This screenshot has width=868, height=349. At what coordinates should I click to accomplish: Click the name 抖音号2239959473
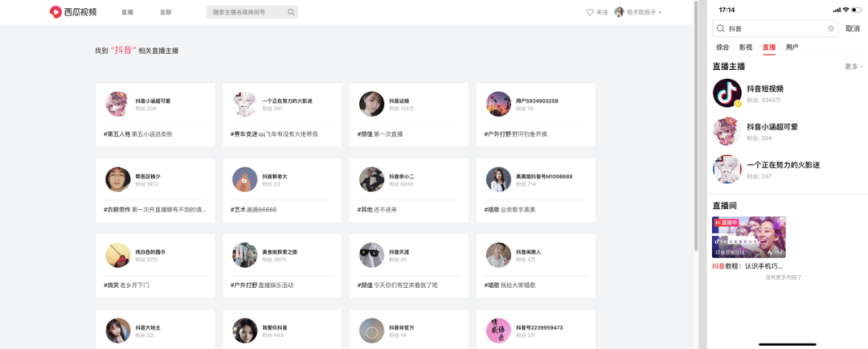tap(539, 327)
